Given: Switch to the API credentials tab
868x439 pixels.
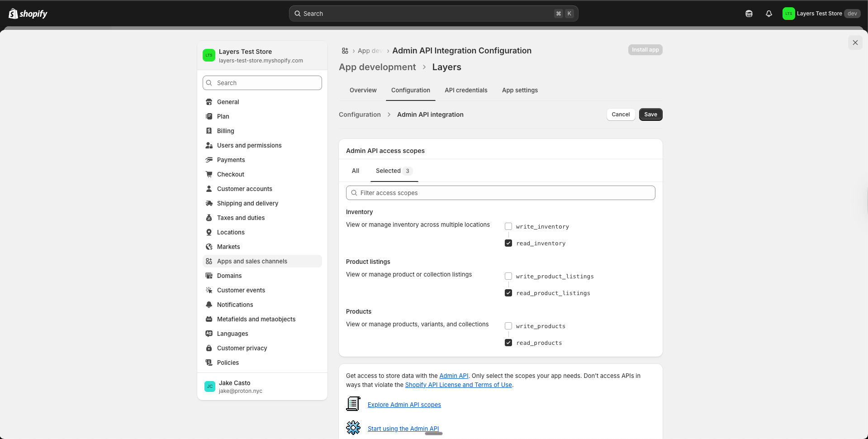Looking at the screenshot, I should pos(466,90).
